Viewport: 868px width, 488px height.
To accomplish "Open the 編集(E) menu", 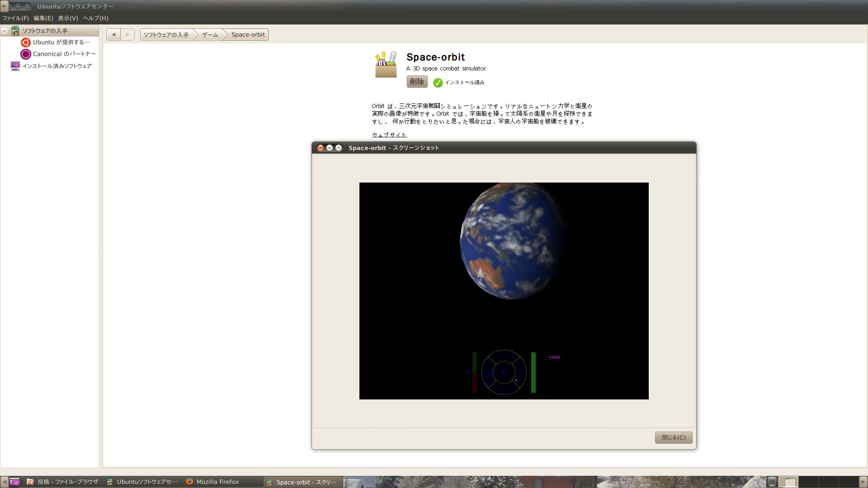I will [43, 18].
